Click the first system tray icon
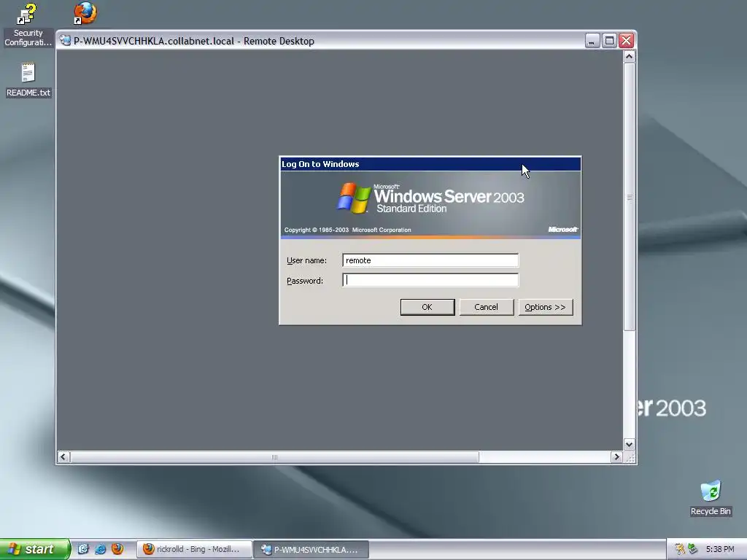The width and height of the screenshot is (747, 560). pyautogui.click(x=679, y=550)
